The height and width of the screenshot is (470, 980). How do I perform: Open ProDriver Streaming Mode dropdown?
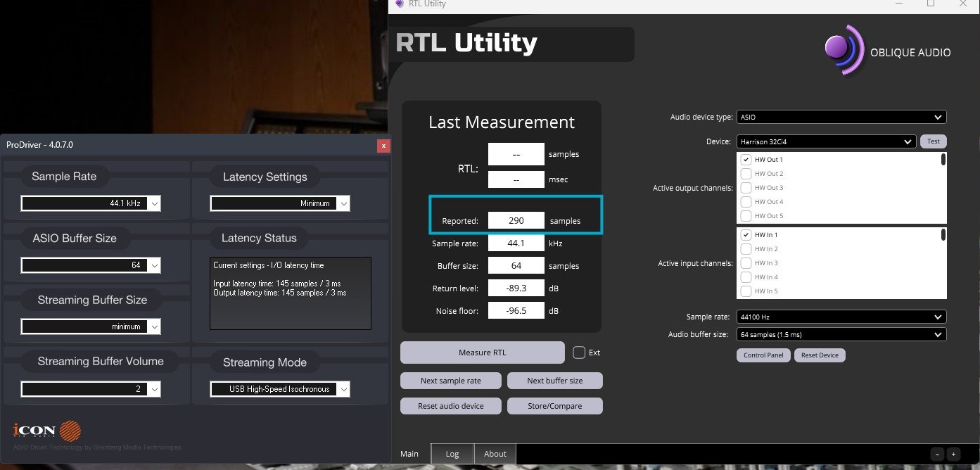(x=280, y=388)
